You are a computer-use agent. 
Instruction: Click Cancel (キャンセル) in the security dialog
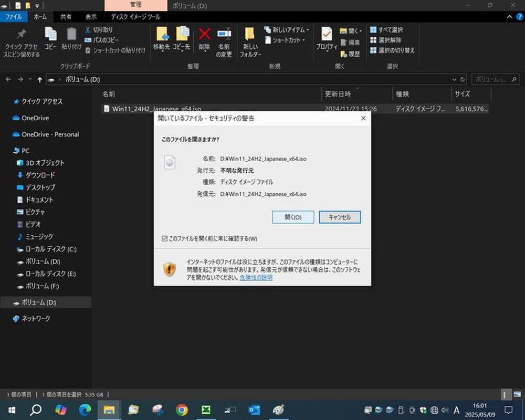(340, 217)
